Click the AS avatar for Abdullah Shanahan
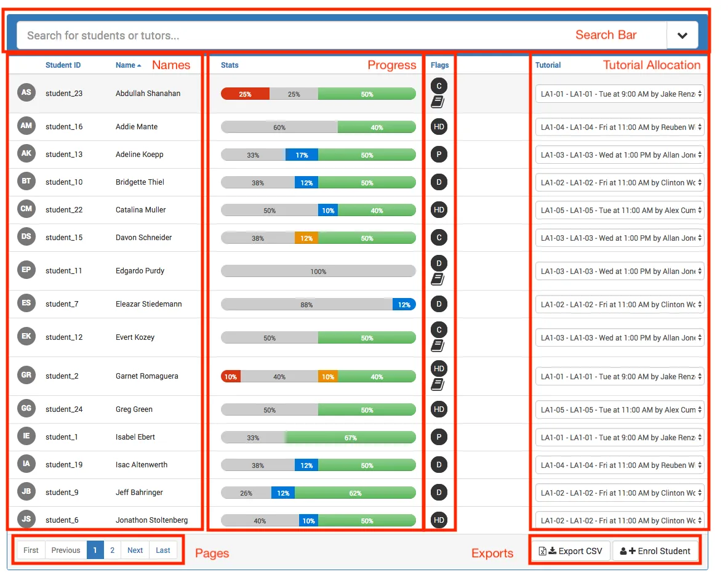 coord(26,93)
